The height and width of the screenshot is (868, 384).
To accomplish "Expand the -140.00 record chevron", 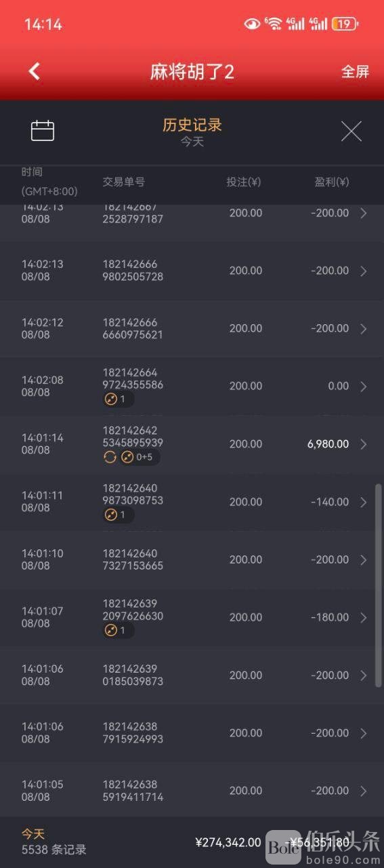I will pyautogui.click(x=364, y=502).
